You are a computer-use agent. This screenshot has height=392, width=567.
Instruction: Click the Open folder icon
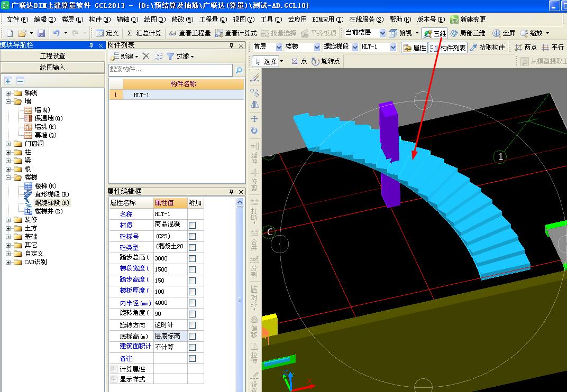(22, 33)
